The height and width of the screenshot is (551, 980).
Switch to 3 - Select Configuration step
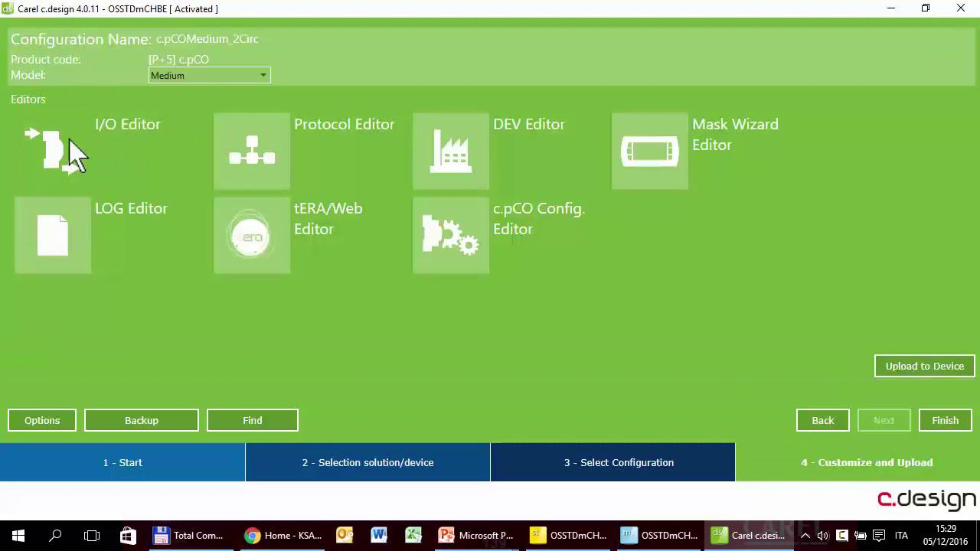point(612,462)
